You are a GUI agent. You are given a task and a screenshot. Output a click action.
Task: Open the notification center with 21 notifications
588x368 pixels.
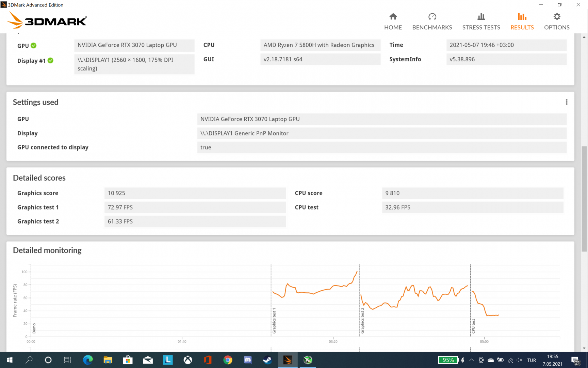pyautogui.click(x=575, y=360)
